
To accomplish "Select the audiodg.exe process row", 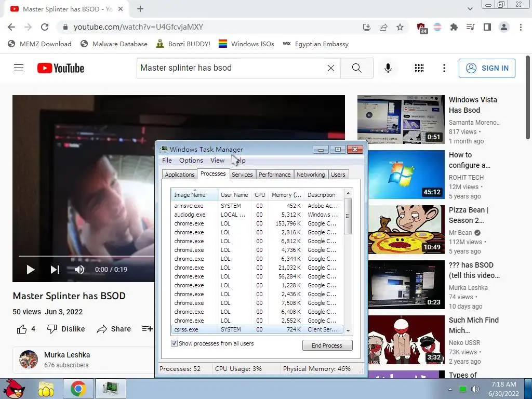I will click(257, 215).
